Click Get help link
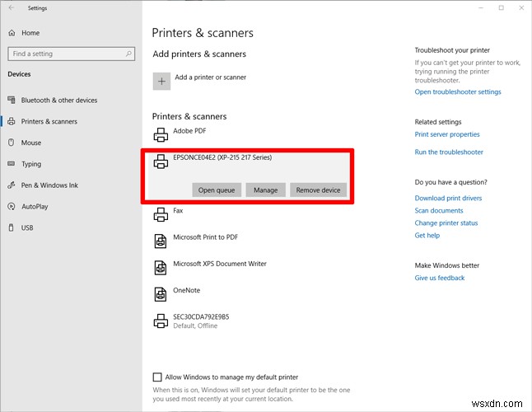Image resolution: width=532 pixels, height=412 pixels. click(x=427, y=236)
